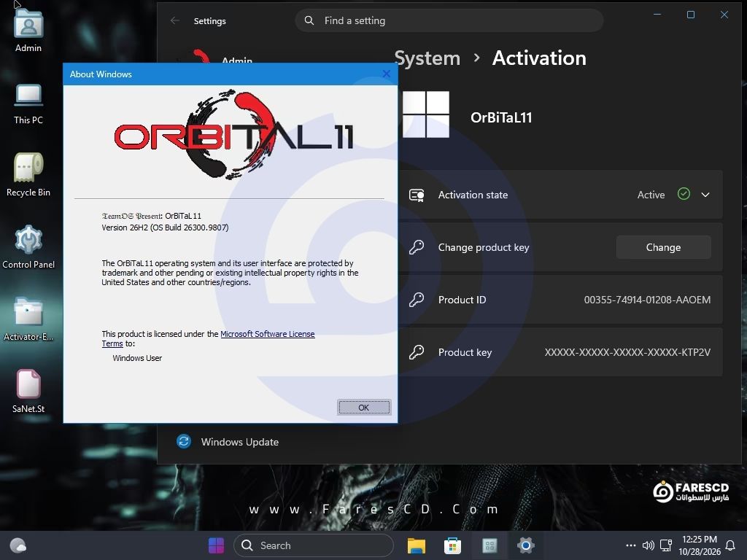Show hidden tray icons overflow

tap(631, 545)
